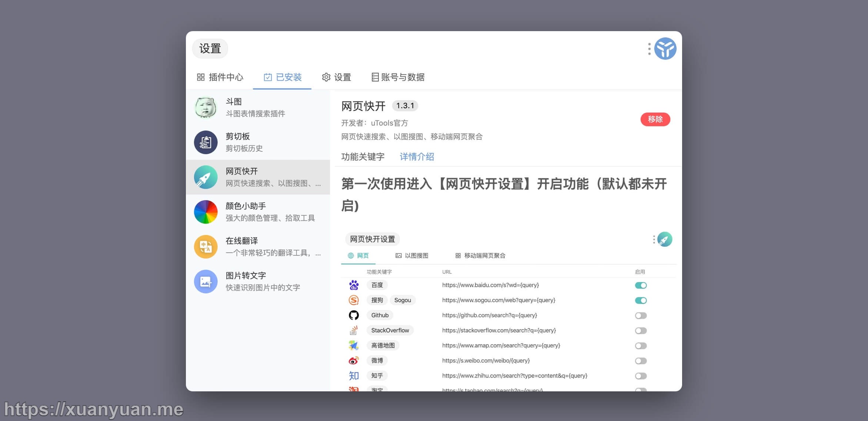Switch to 详情介绍 tab
This screenshot has width=868, height=421.
pyautogui.click(x=417, y=157)
